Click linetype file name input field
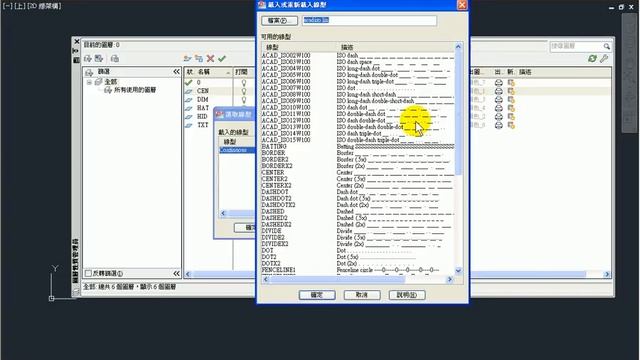This screenshot has width=640, height=360. (369, 20)
